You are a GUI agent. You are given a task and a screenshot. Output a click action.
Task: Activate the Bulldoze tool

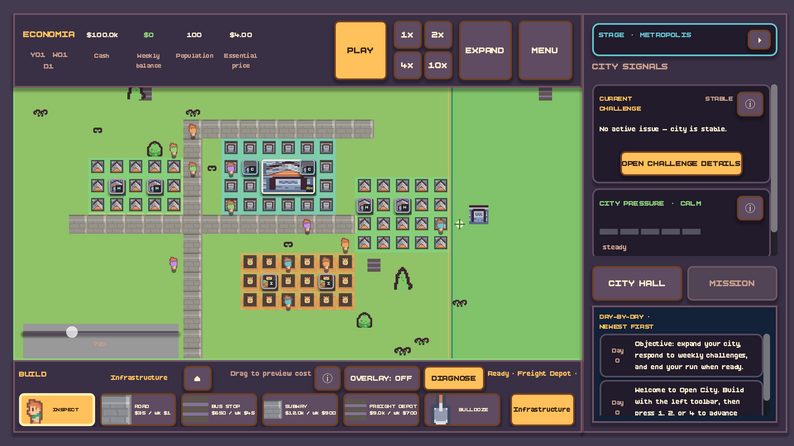[462, 409]
